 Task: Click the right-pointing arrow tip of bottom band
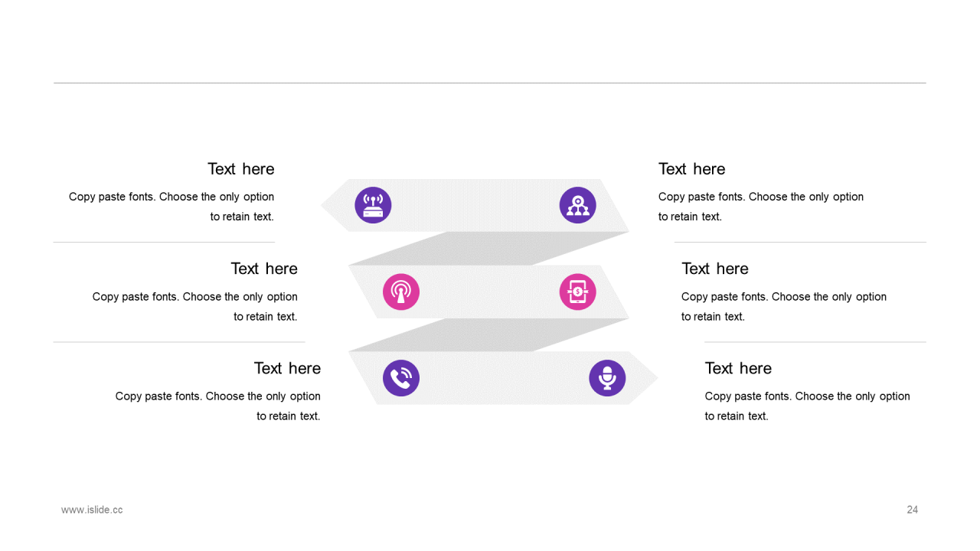pyautogui.click(x=643, y=378)
